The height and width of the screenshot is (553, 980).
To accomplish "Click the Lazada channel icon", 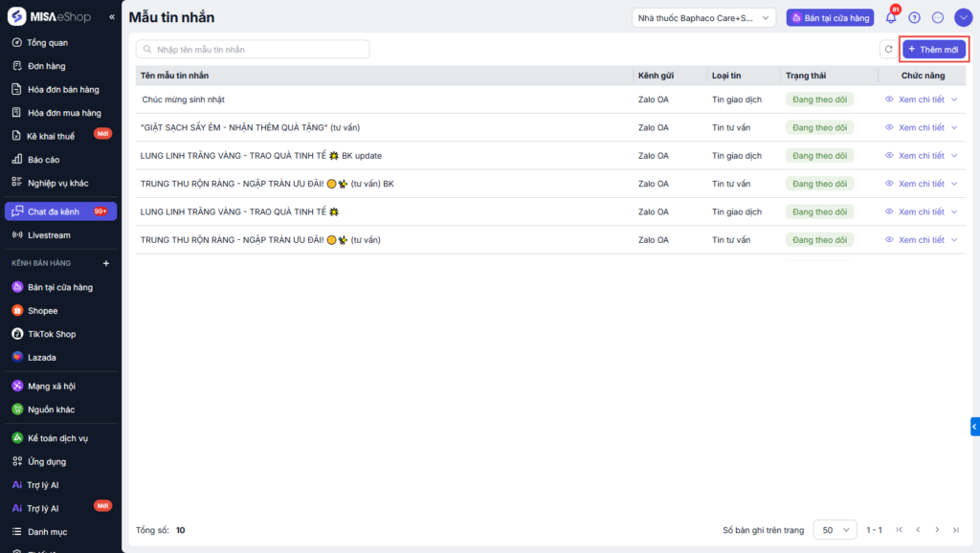I will 17,357.
